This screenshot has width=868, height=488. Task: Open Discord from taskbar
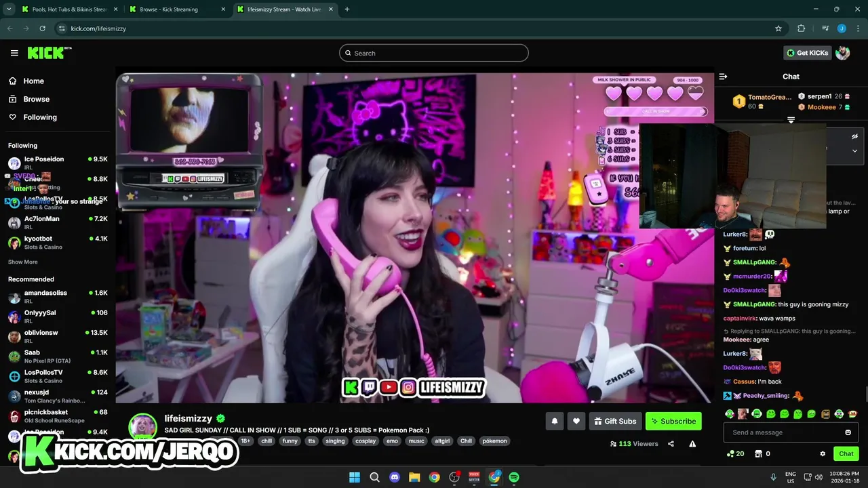[395, 477]
